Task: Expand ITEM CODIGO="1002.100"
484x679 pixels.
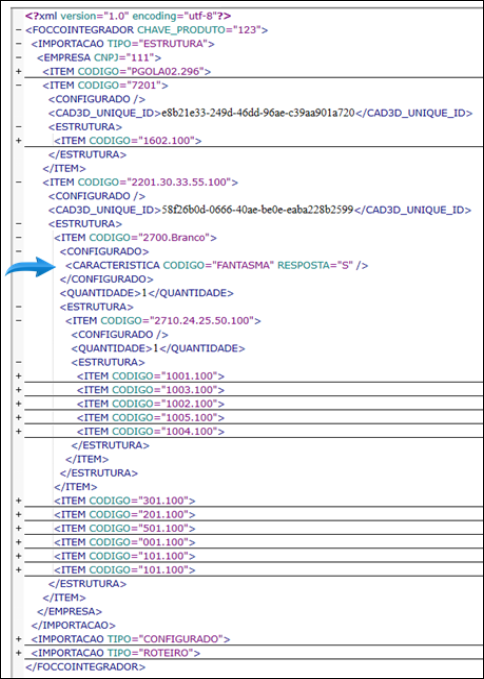Action: tap(18, 404)
